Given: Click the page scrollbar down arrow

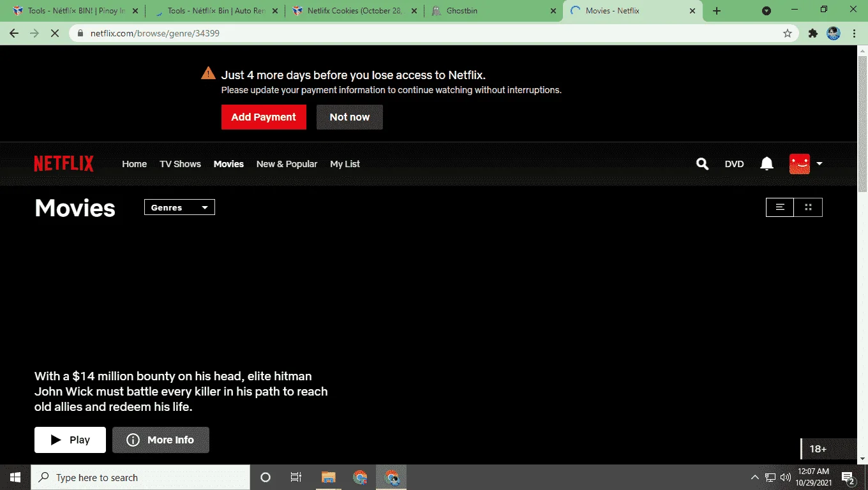Looking at the screenshot, I should 862,459.
